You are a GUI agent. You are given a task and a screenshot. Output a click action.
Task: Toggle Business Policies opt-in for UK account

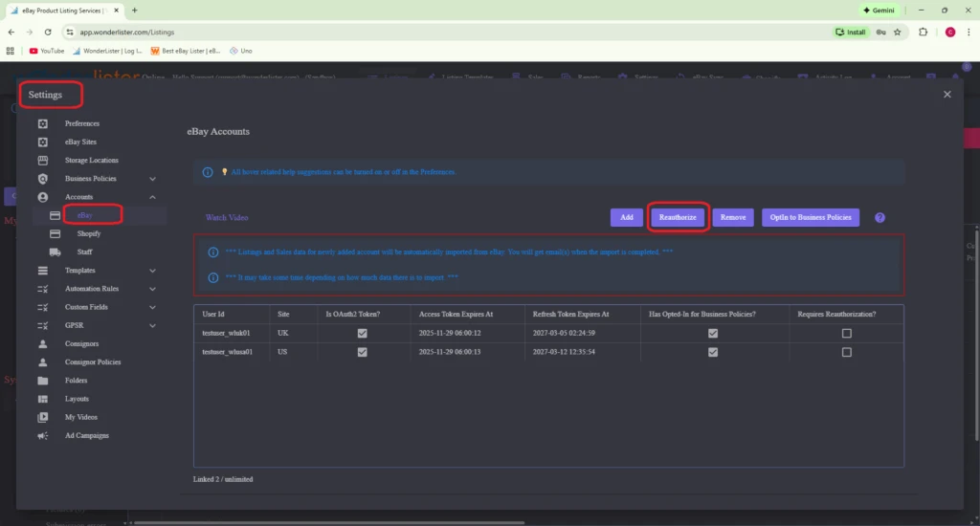point(712,333)
